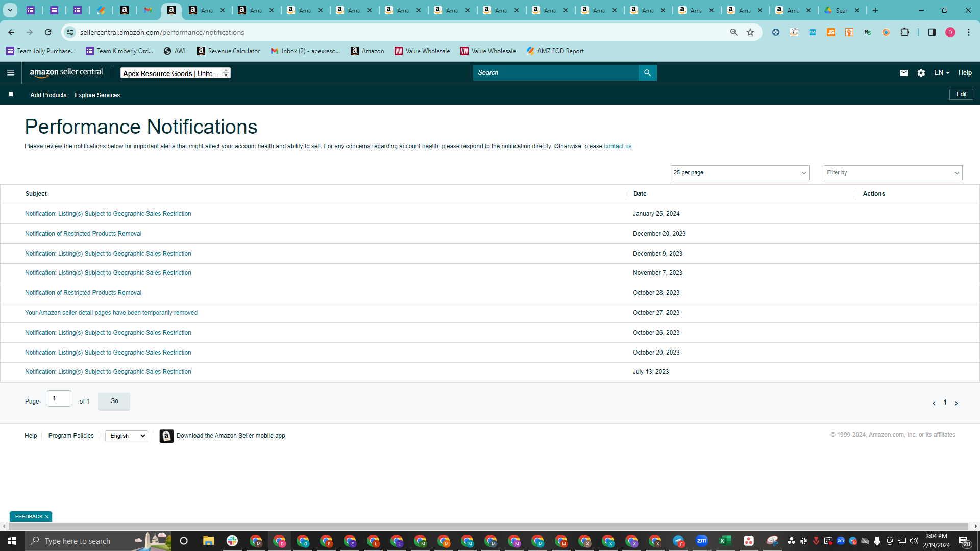Screen dimensions: 980x551
Task: Open Windows Start menu
Action: coord(12,541)
